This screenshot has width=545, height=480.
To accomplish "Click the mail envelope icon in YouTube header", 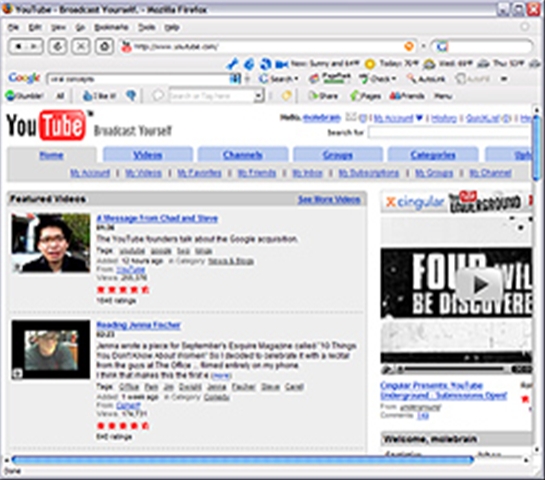I will point(351,118).
